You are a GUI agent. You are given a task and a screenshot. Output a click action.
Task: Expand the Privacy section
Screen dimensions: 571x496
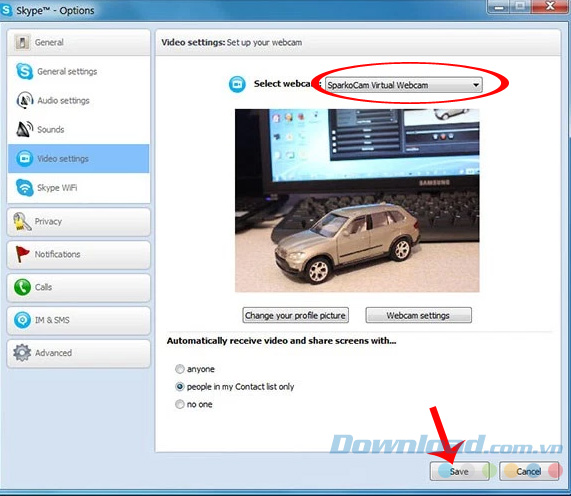point(78,222)
